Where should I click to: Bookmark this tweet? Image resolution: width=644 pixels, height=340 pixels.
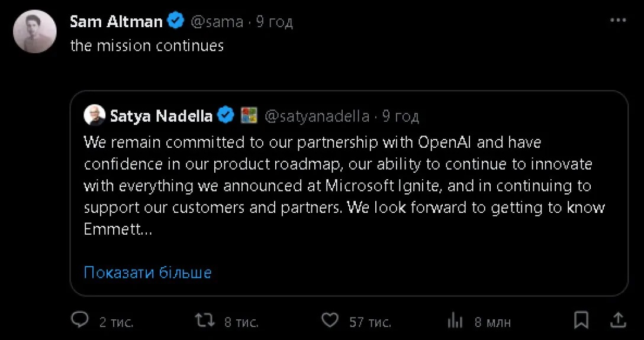581,320
